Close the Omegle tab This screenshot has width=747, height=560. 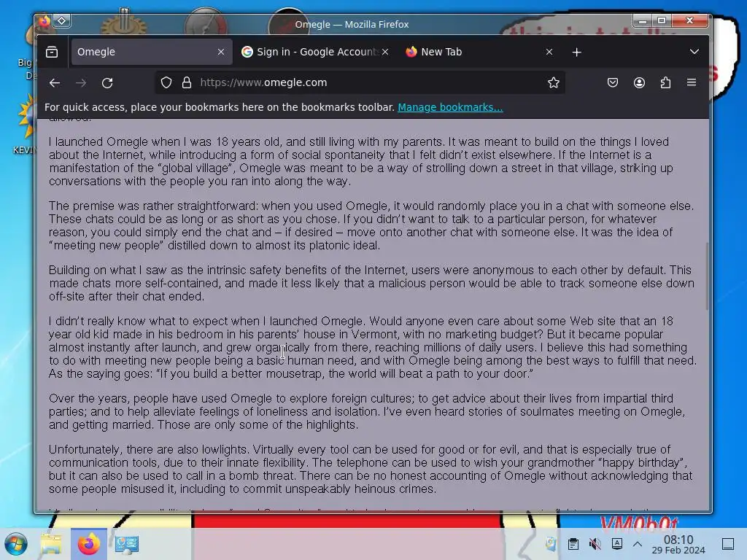221,52
